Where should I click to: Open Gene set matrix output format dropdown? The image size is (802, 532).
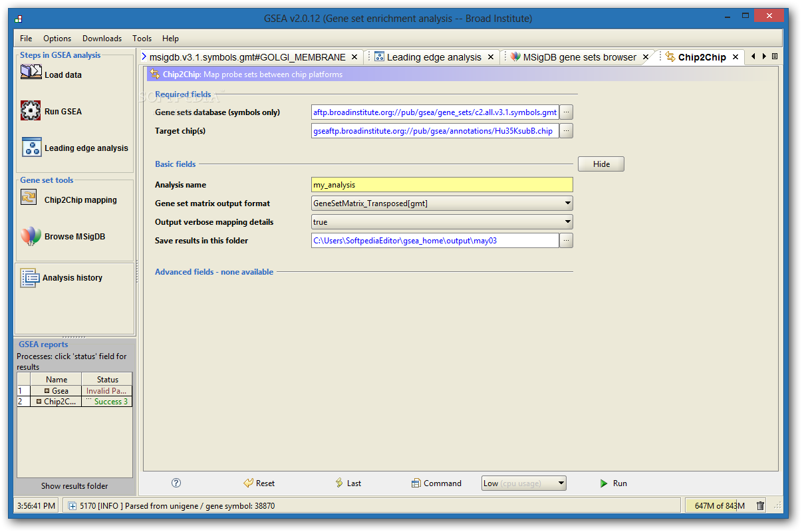click(x=567, y=203)
